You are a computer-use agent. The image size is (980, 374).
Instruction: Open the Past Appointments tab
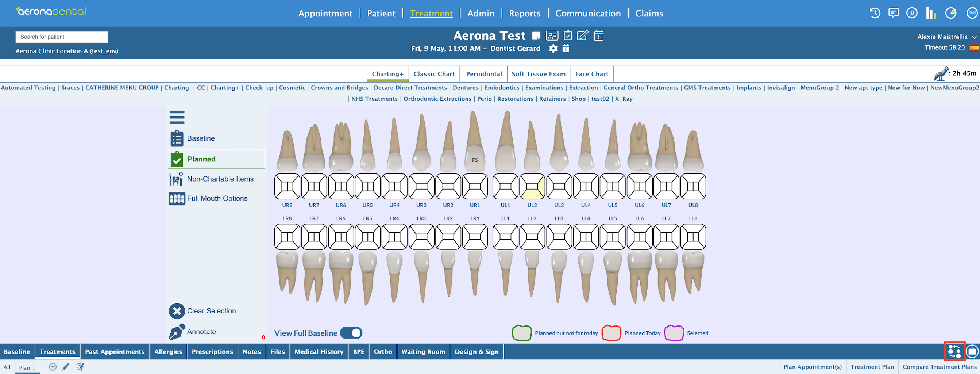pos(115,351)
